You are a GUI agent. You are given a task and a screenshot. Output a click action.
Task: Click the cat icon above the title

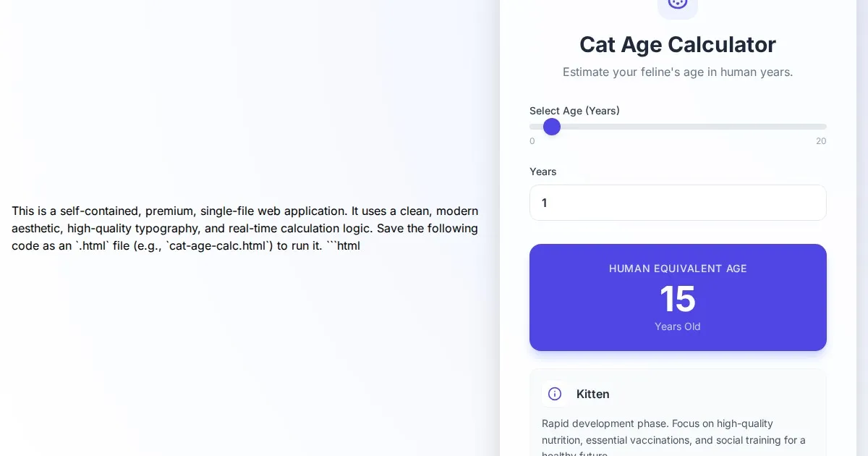point(678,4)
